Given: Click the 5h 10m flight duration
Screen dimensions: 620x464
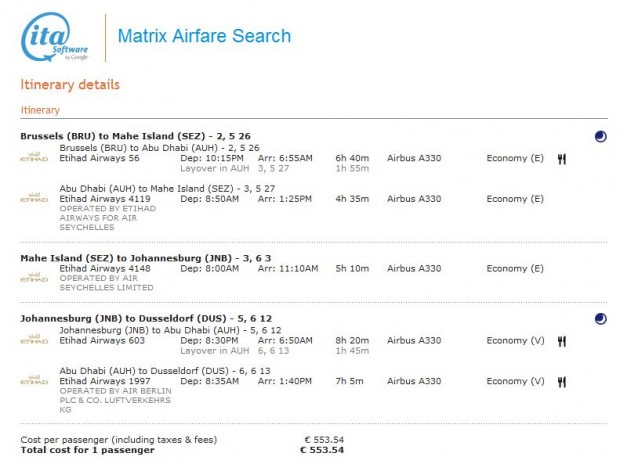Looking at the screenshot, I should coord(352,269).
